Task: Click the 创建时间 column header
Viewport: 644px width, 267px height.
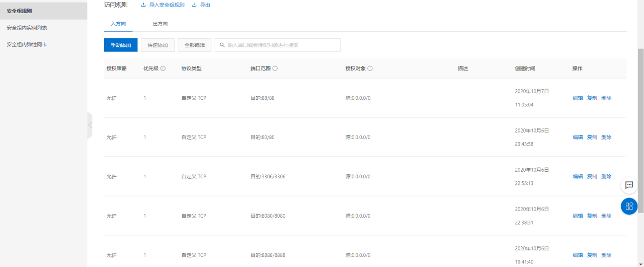Action: (525, 69)
